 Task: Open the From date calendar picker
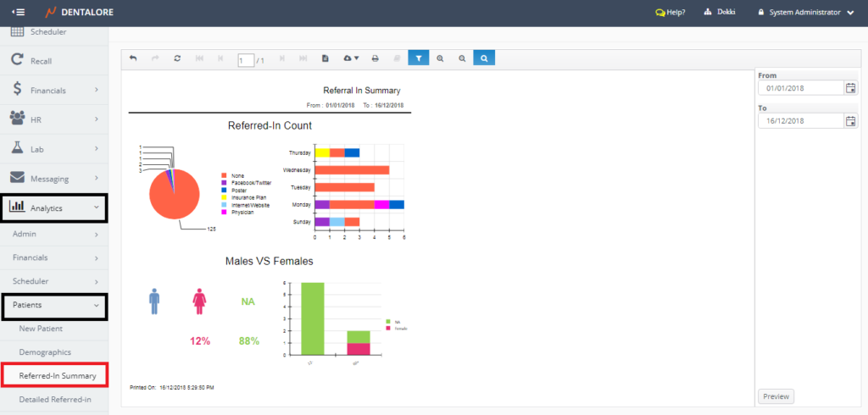pyautogui.click(x=850, y=88)
